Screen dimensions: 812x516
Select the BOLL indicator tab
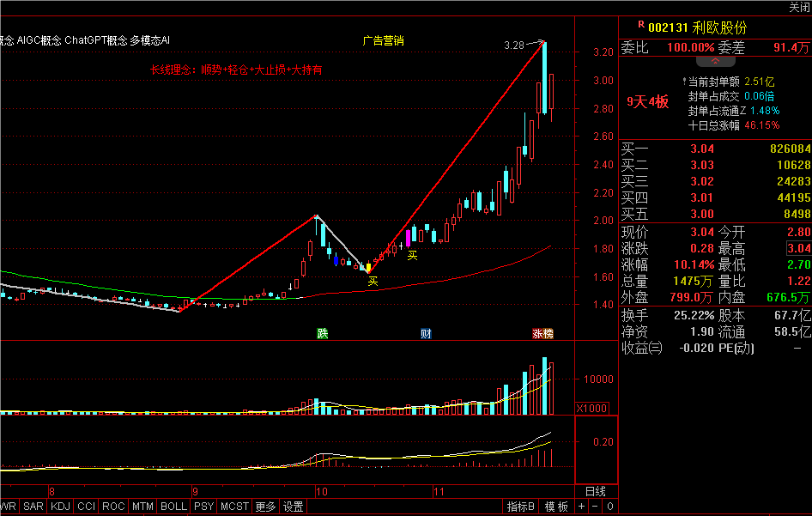[x=173, y=507]
